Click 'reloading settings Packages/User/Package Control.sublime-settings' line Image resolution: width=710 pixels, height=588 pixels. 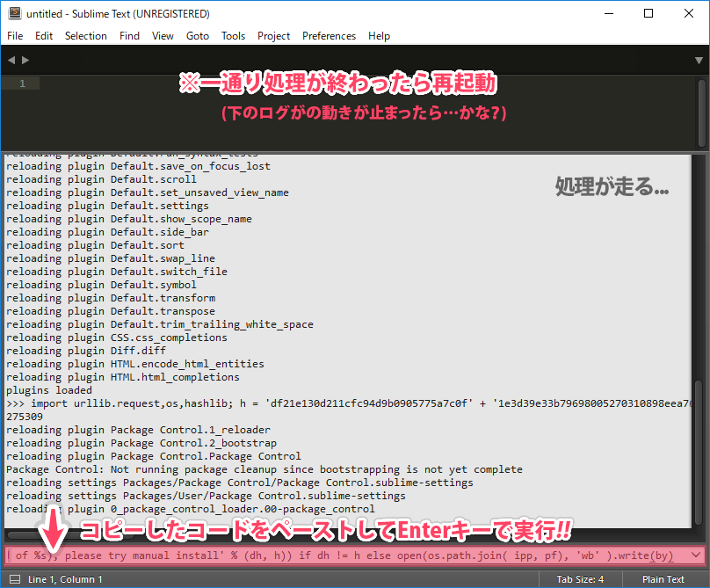(x=206, y=496)
